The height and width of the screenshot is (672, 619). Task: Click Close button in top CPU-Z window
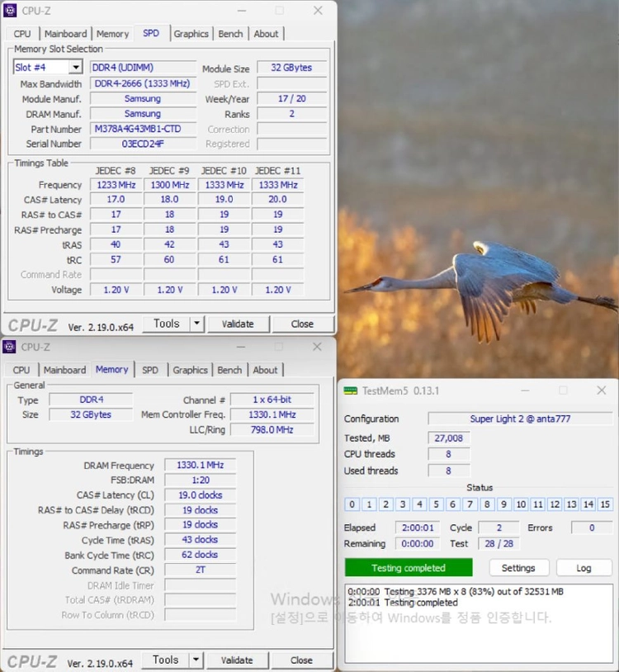302,324
